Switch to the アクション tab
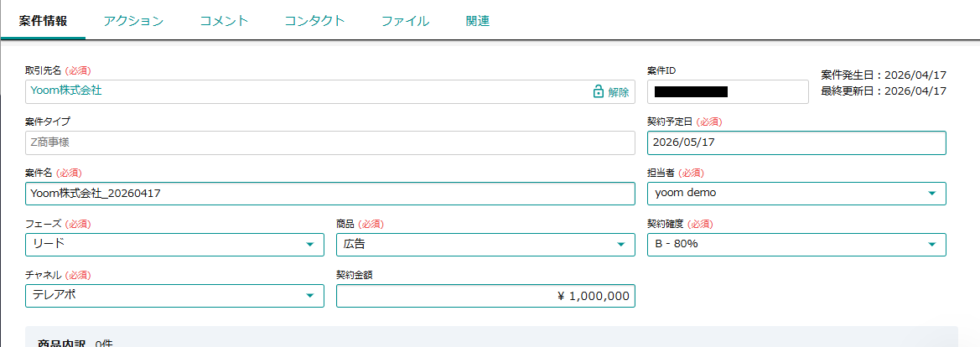The height and width of the screenshot is (347, 980). (x=133, y=21)
